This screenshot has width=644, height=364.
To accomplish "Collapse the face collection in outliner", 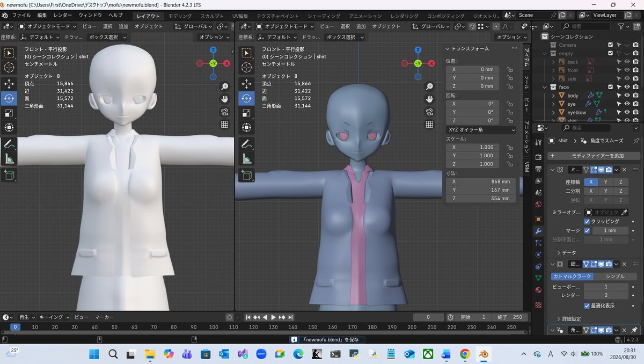I will [545, 87].
